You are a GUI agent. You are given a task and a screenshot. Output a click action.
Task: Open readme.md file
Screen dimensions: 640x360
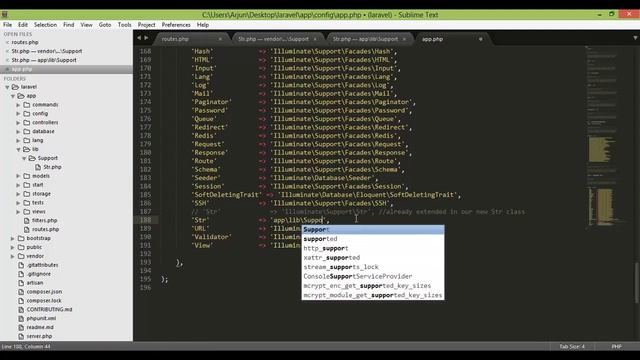[40, 328]
